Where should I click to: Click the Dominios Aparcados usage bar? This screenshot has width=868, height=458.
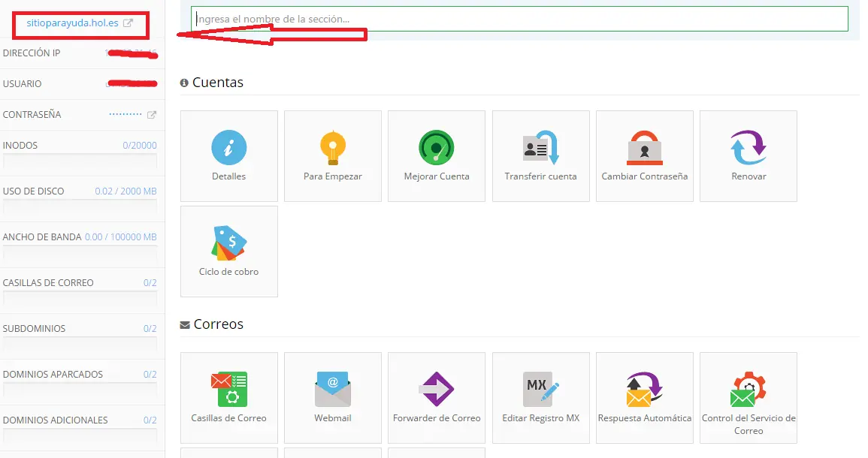point(80,390)
